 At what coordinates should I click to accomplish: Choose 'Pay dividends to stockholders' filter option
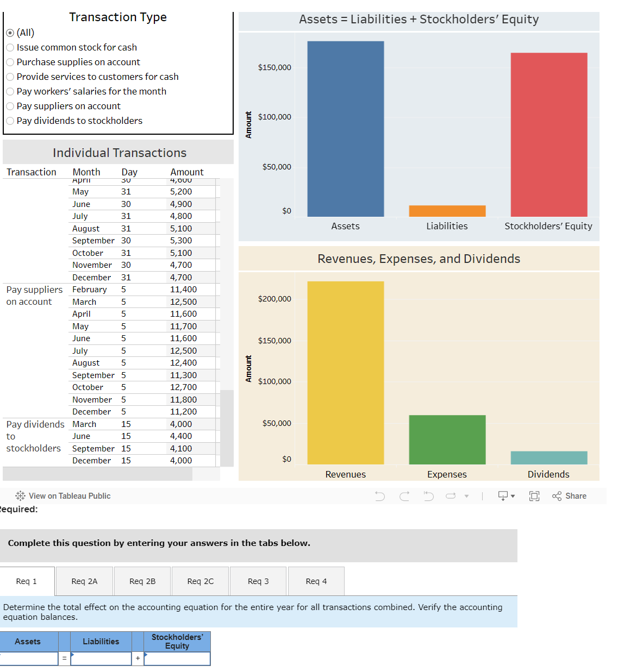(10, 121)
